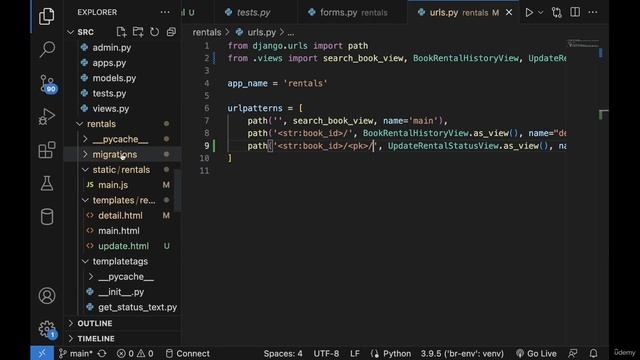Click the main* git branch indicator
Viewport: 640px width, 360px height.
pos(76,353)
